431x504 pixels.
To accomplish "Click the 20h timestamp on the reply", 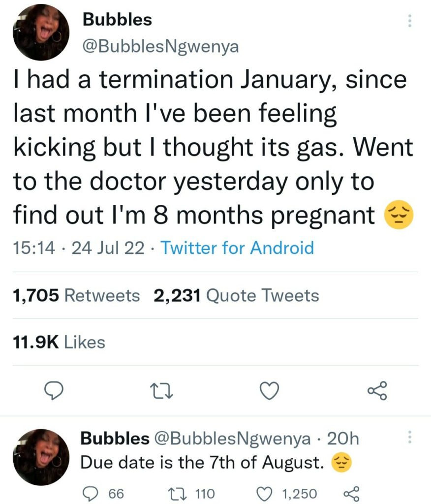I will coord(343,438).
